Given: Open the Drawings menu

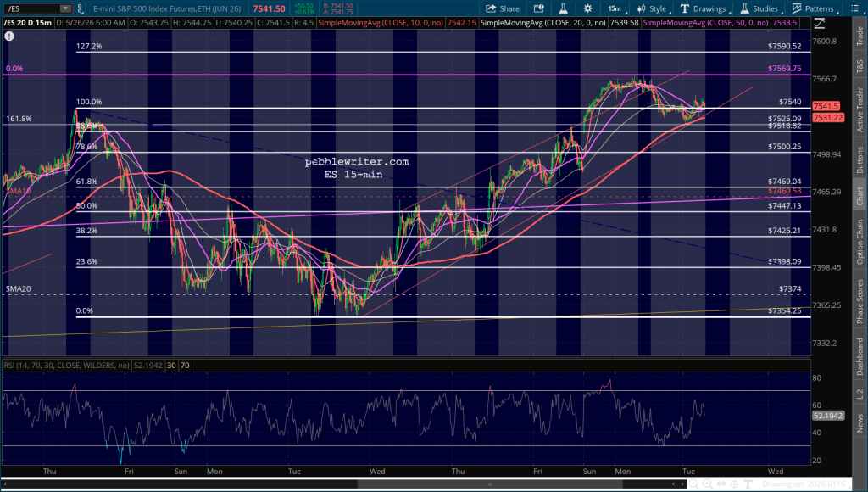Looking at the screenshot, I should coord(704,8).
